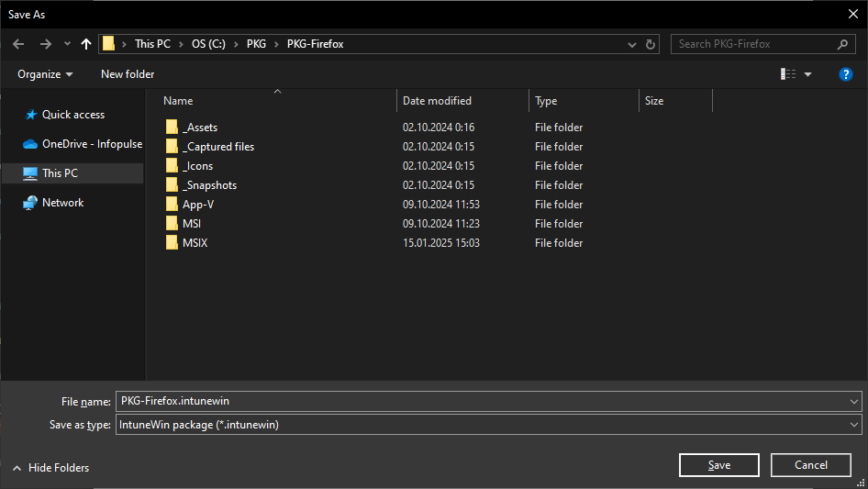Viewport: 868px width, 489px height.
Task: Open the view options dropdown arrow
Action: click(807, 74)
